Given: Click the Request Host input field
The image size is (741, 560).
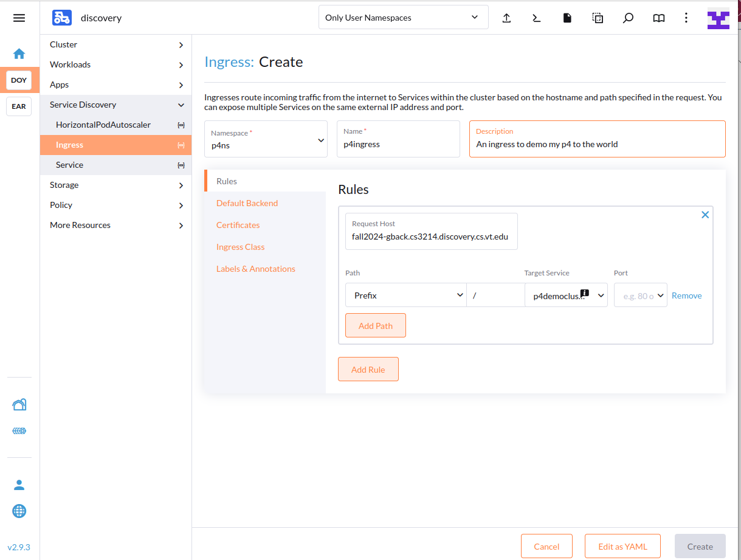Looking at the screenshot, I should coord(431,237).
